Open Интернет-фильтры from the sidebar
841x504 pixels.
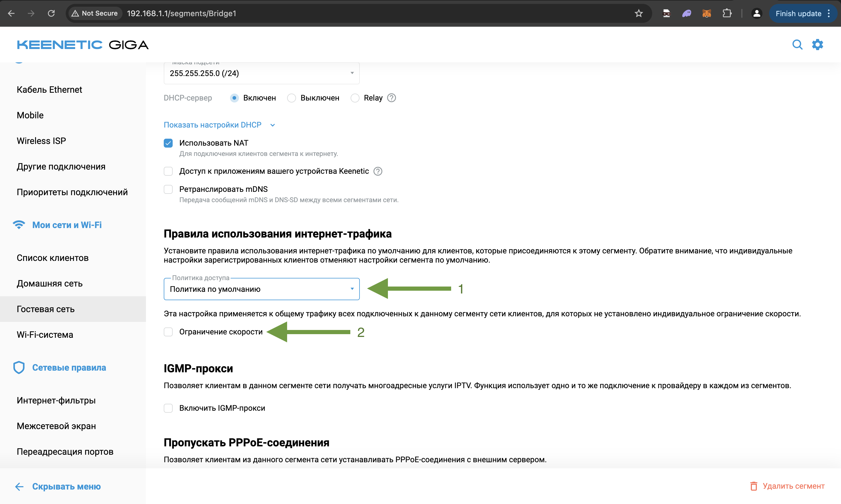click(56, 400)
